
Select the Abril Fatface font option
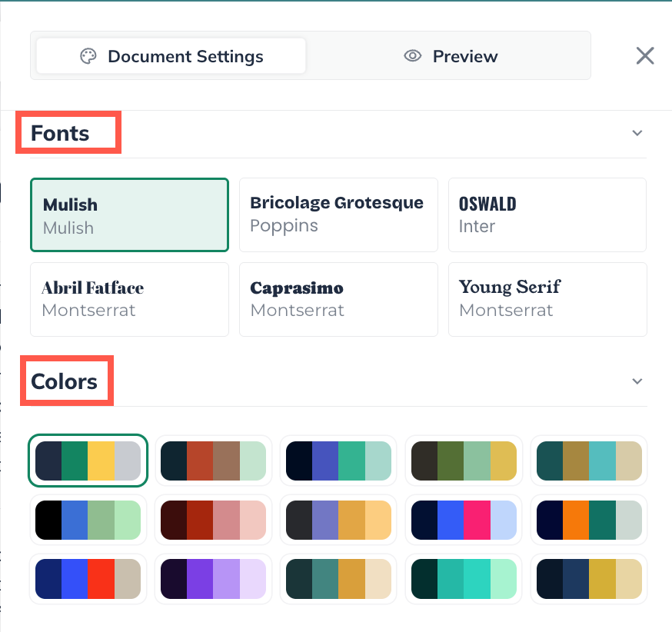point(129,299)
